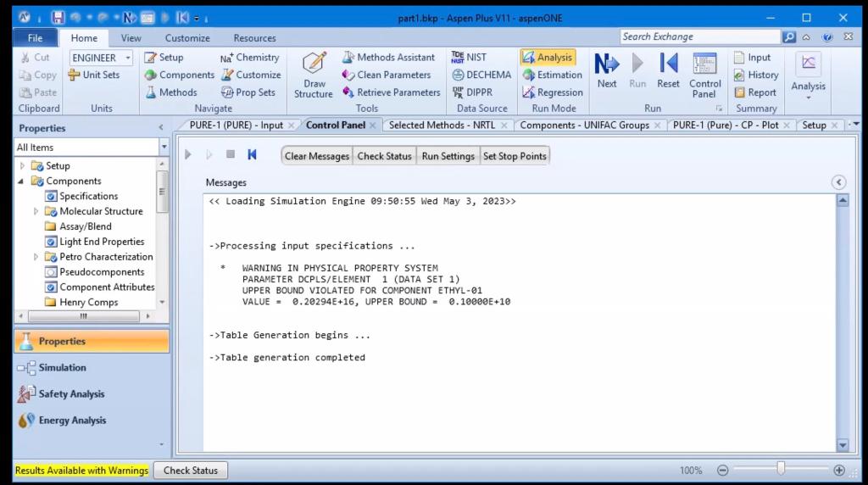Collapse the Properties navigation pane

pyautogui.click(x=161, y=128)
